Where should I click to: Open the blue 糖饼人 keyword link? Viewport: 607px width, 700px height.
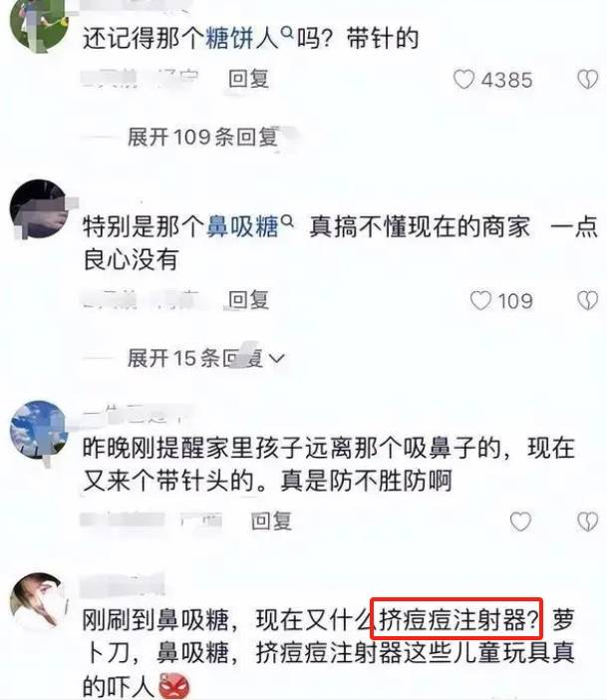pyautogui.click(x=242, y=39)
